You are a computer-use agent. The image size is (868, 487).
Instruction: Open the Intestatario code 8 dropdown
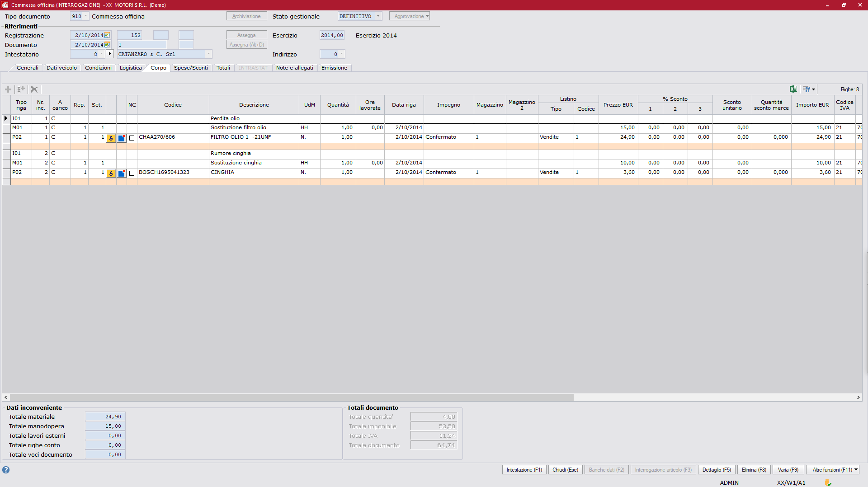point(101,54)
